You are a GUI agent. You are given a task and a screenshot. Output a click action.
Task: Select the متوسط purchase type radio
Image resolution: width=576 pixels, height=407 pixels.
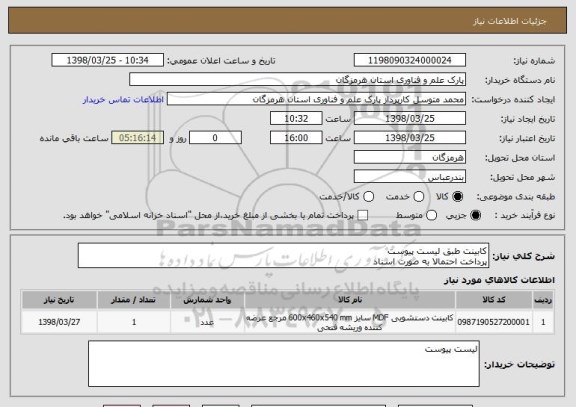pos(431,215)
